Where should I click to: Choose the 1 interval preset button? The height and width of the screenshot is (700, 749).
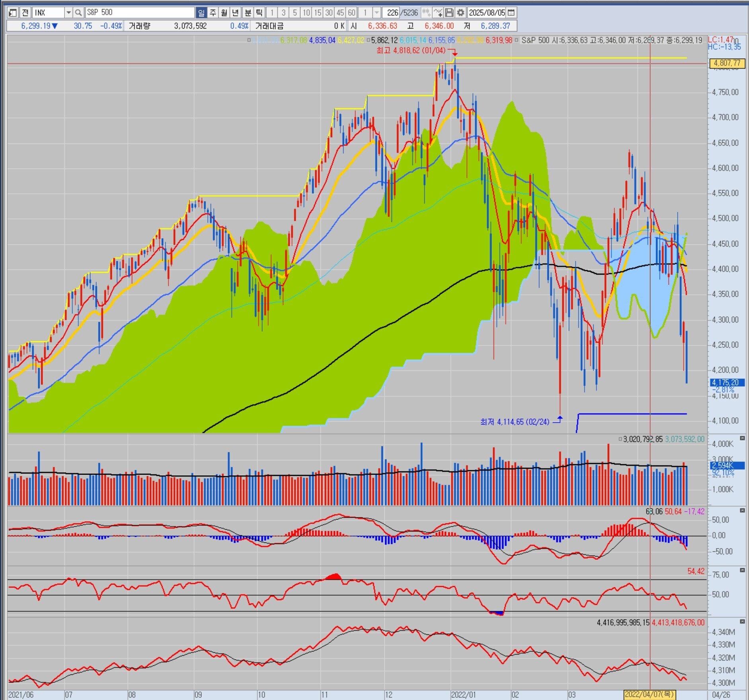coord(272,13)
